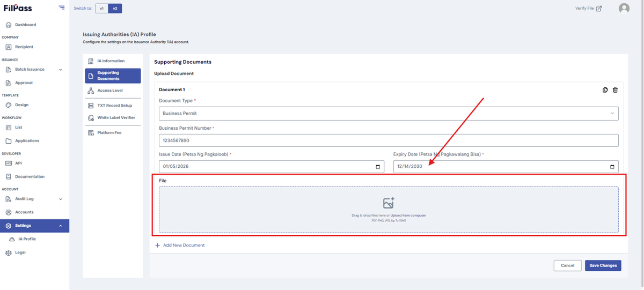
Task: Click the Expiry Date field
Action: [506, 166]
